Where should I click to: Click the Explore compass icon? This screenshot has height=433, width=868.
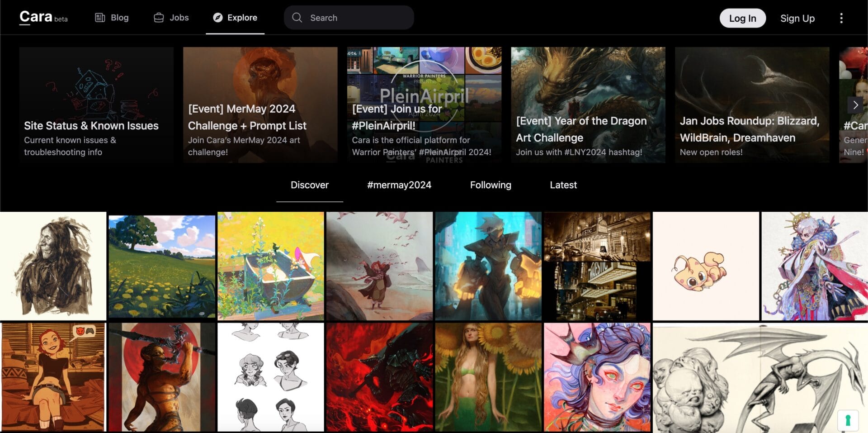click(x=218, y=18)
